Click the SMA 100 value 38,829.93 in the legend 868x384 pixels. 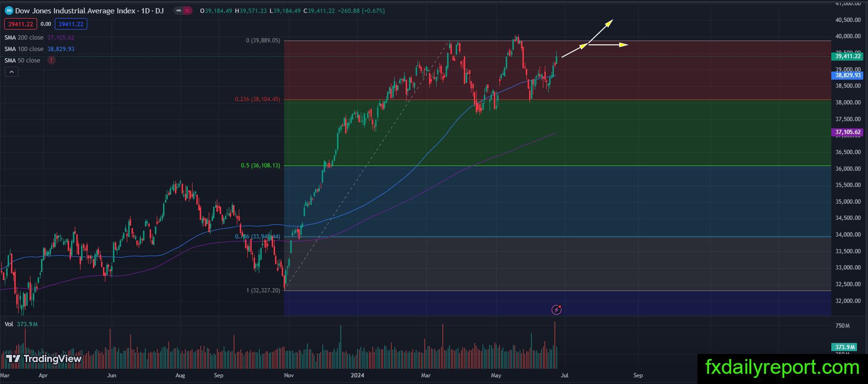point(61,49)
